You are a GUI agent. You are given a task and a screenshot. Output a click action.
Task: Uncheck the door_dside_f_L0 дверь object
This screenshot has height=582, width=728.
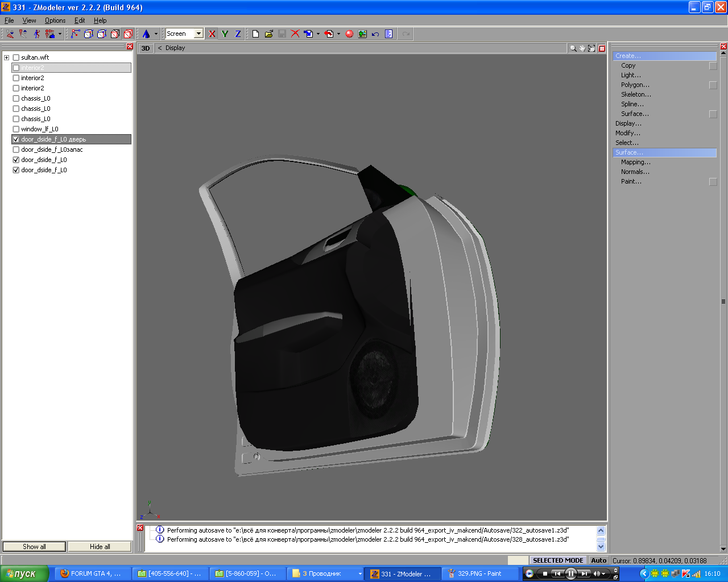tap(16, 139)
